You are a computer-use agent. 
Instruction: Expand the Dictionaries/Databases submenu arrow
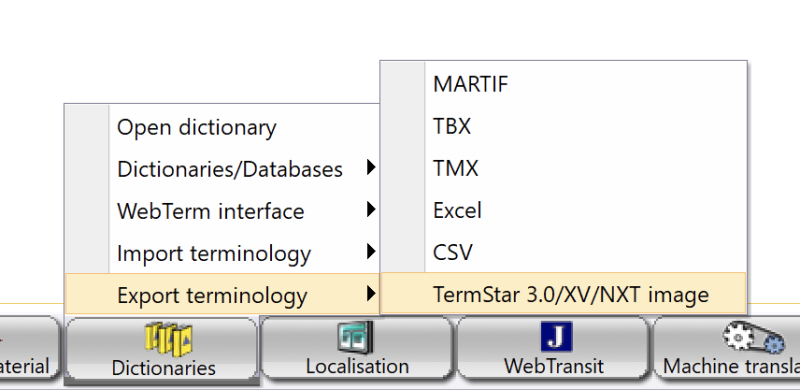click(x=371, y=167)
